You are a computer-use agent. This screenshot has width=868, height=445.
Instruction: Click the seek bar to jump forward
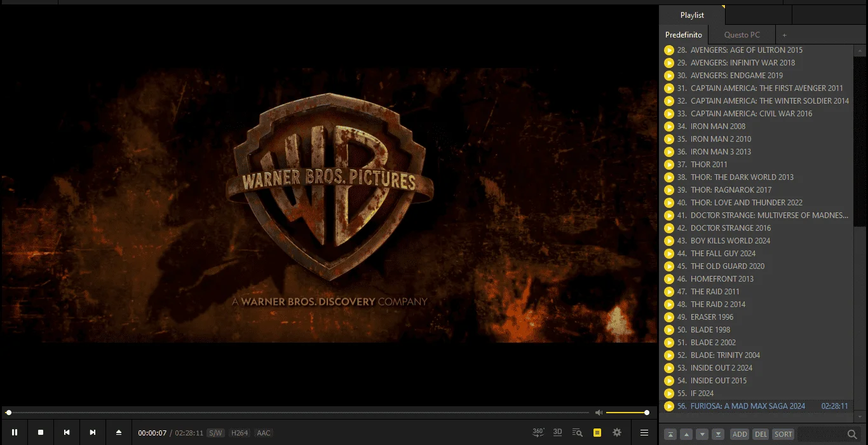[x=299, y=413]
